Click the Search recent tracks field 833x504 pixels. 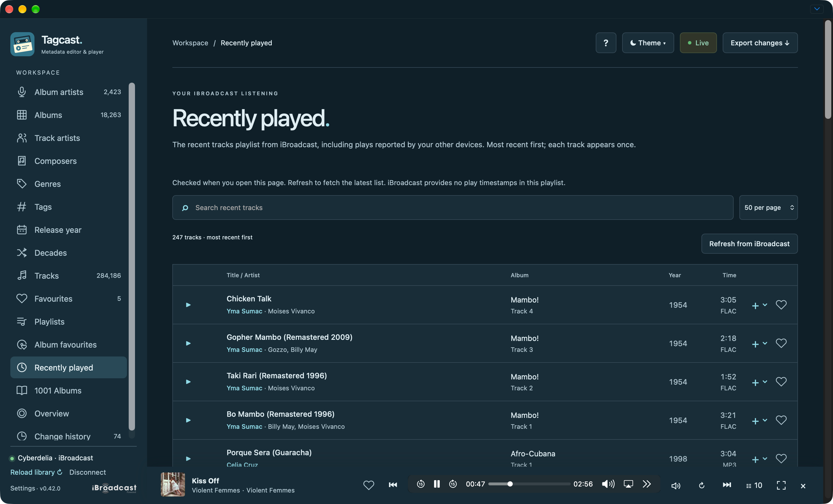453,208
